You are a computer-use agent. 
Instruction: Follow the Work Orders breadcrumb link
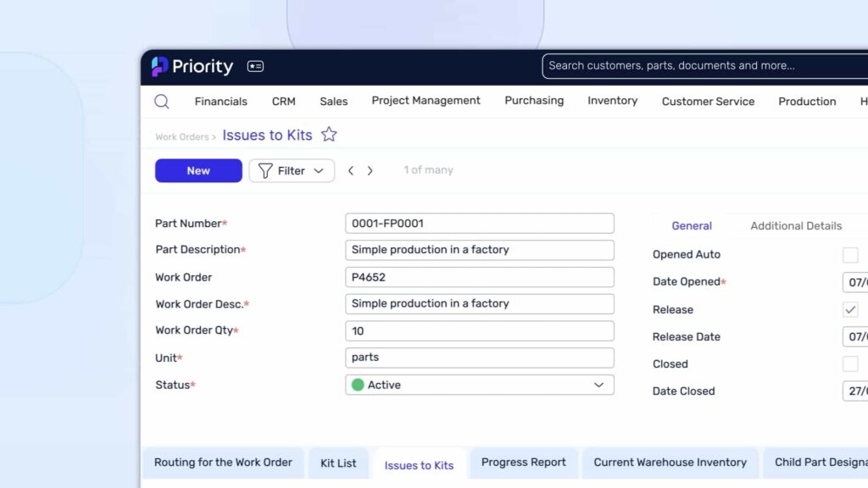point(181,136)
